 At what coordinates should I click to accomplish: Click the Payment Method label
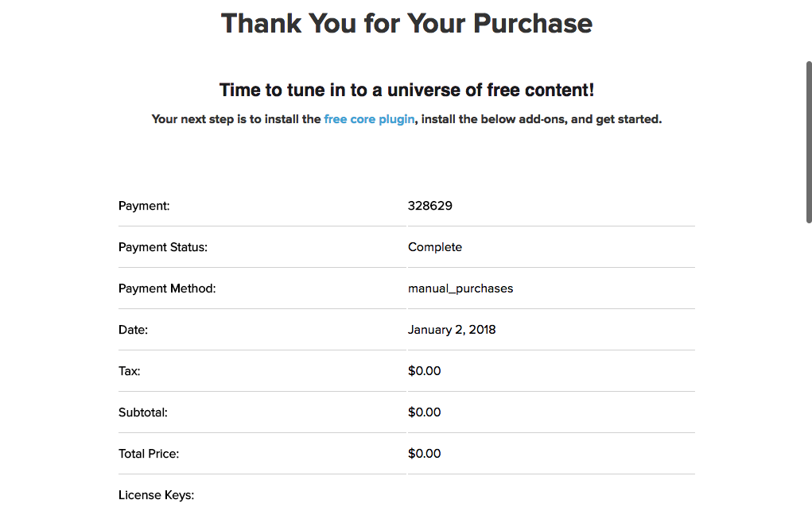point(165,288)
